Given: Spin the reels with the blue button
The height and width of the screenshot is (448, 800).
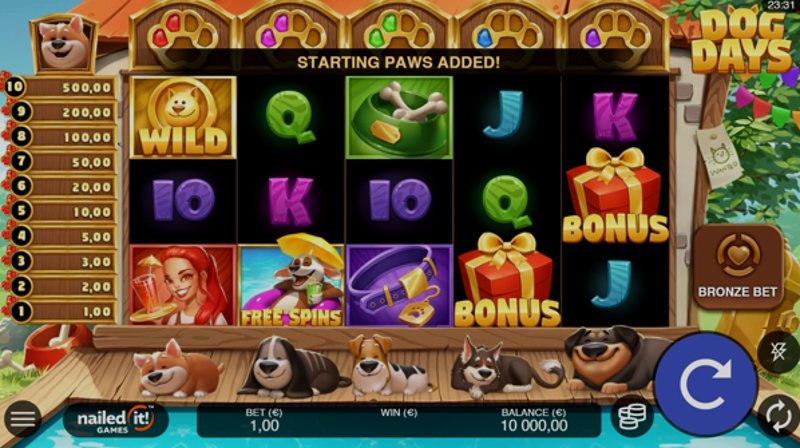Looking at the screenshot, I should [x=705, y=383].
